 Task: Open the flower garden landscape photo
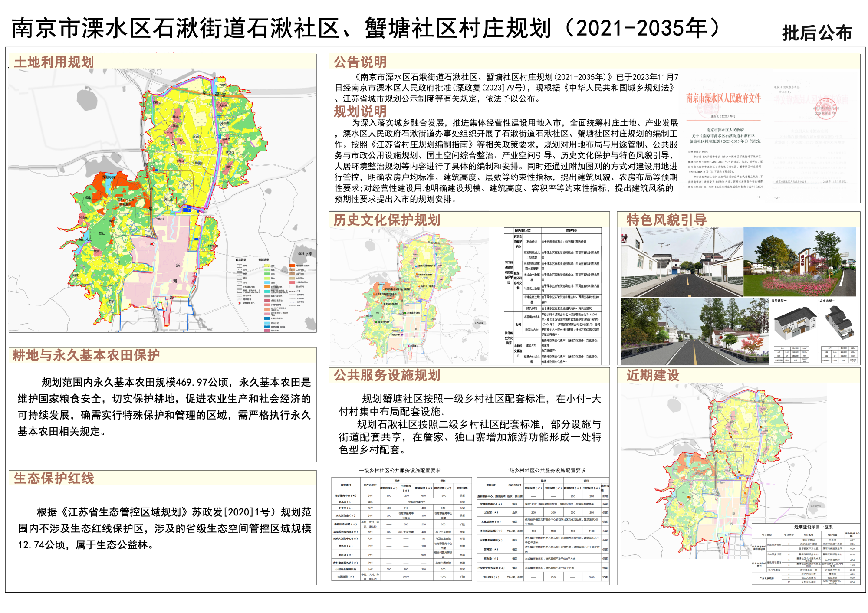[x=799, y=262]
